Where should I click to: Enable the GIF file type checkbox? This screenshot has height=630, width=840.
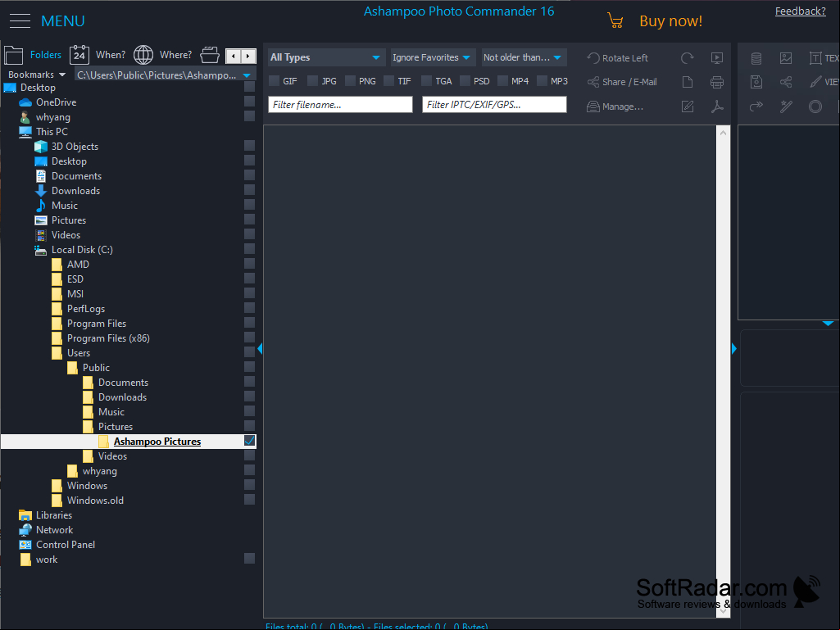[275, 81]
